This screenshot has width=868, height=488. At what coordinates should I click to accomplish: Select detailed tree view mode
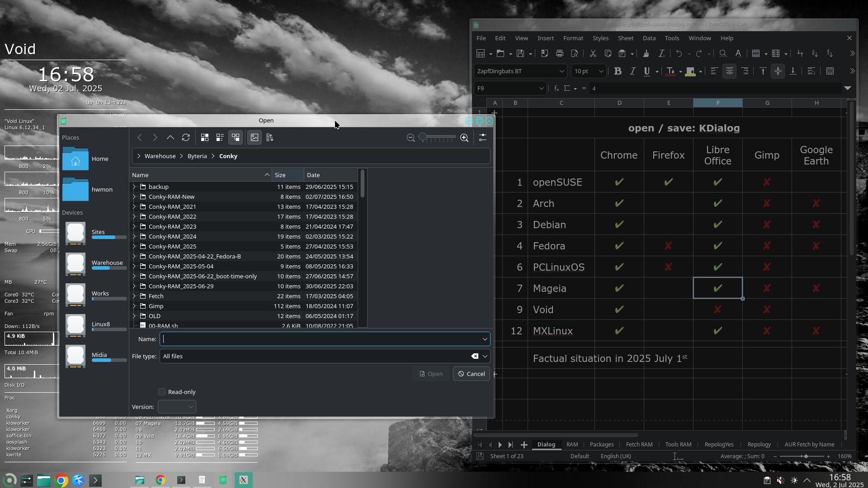(x=236, y=137)
